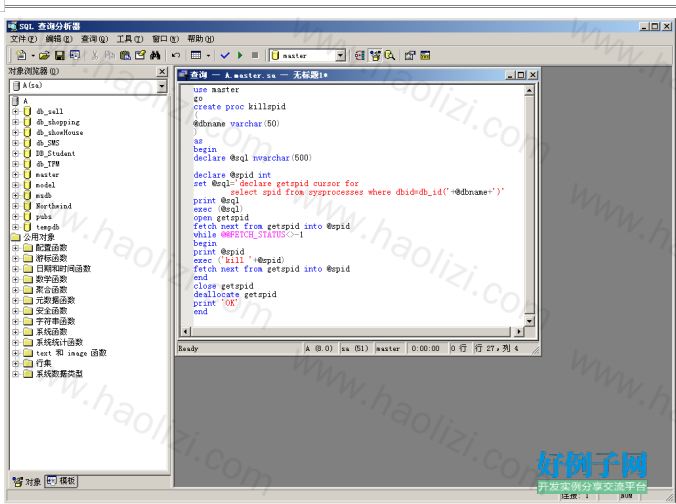Select the model database tree item
Screen dimensions: 676x504
pyautogui.click(x=46, y=185)
